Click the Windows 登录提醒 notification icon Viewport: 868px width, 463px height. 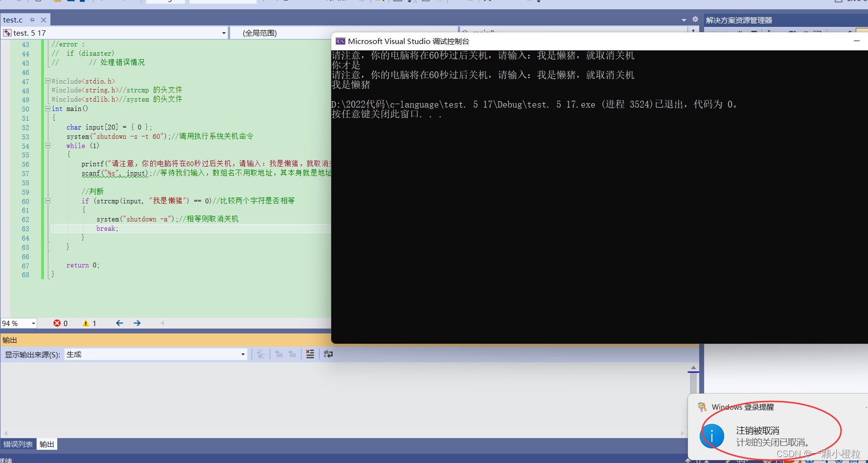(702, 407)
